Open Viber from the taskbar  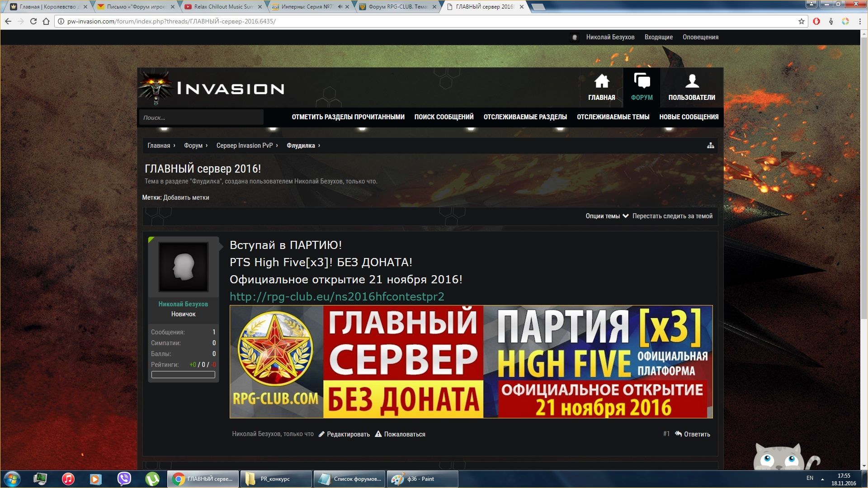coord(124,479)
